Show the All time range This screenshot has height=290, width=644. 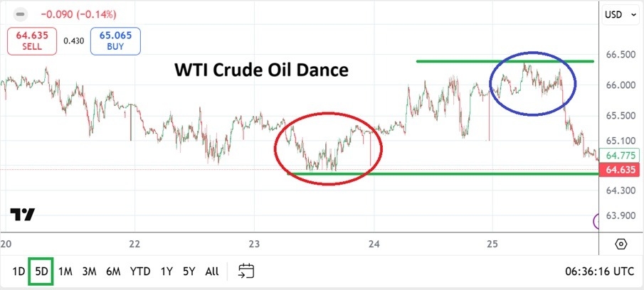point(211,271)
